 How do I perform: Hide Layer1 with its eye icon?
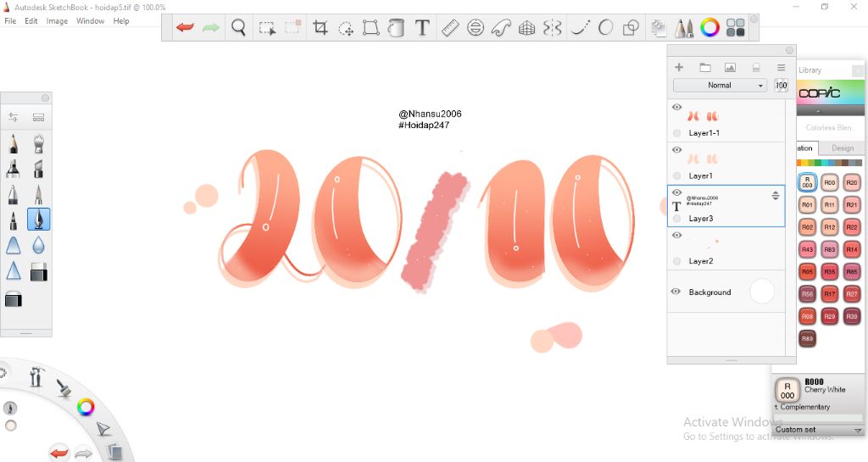[x=676, y=149]
